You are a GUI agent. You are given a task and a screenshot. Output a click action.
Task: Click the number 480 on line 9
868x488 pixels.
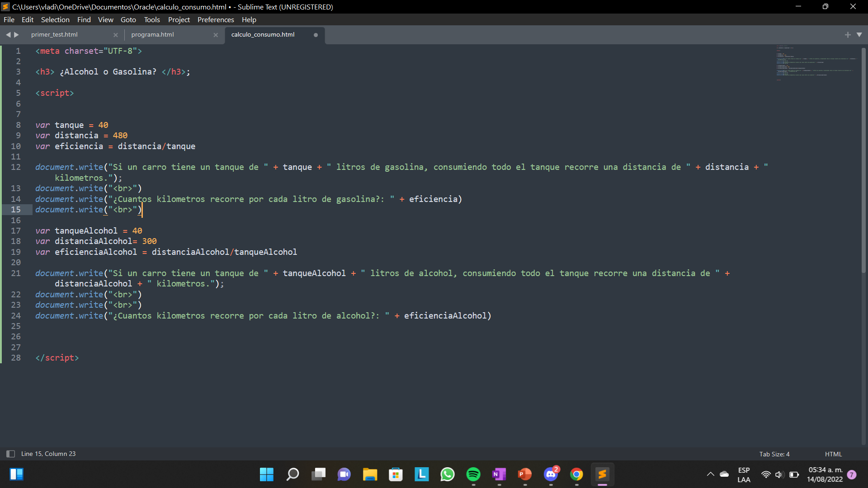(120, 135)
